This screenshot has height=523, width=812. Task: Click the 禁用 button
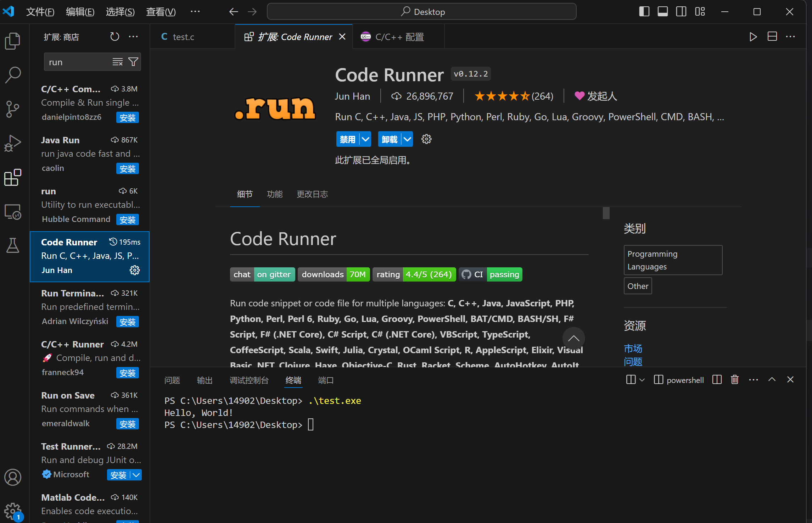(348, 139)
